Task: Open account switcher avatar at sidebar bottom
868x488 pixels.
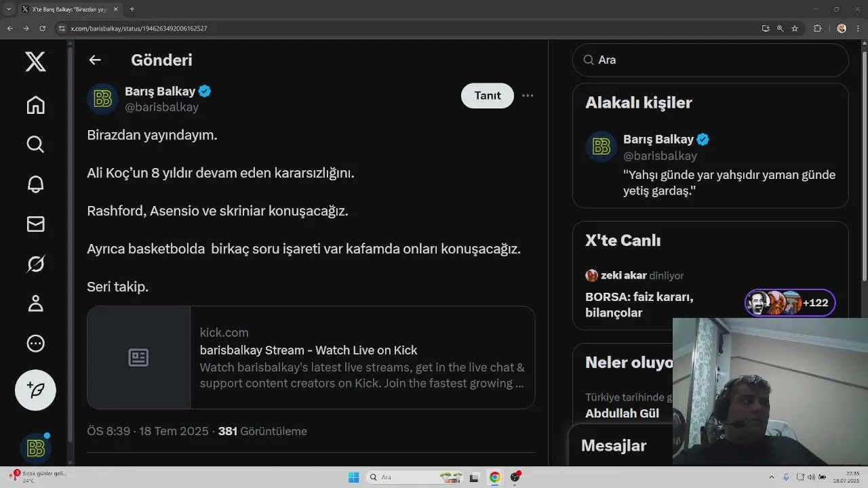Action: (35, 448)
